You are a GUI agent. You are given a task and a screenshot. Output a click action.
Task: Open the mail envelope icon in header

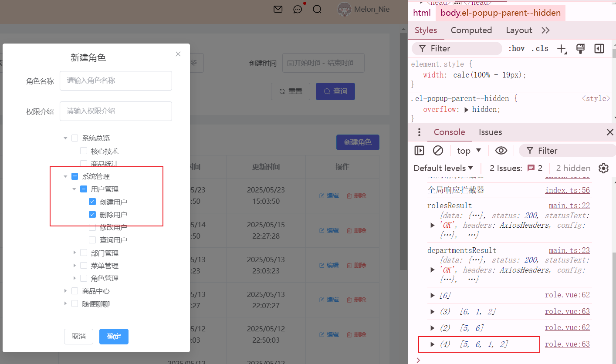(x=278, y=9)
